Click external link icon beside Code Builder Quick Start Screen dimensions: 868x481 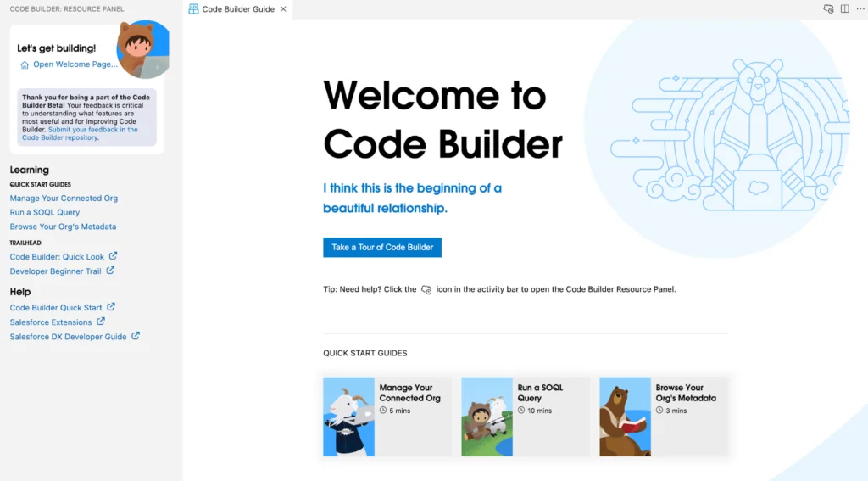111,307
